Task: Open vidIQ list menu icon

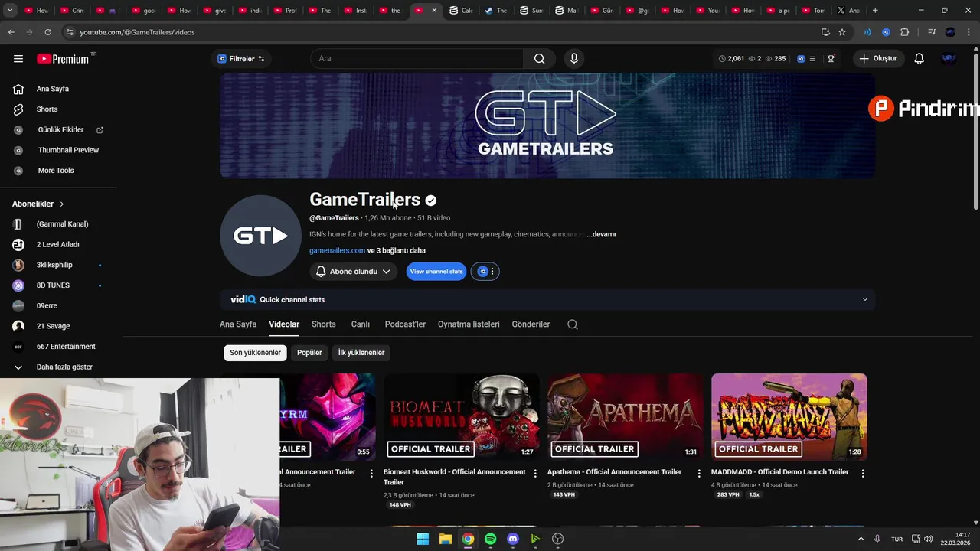Action: tap(812, 59)
